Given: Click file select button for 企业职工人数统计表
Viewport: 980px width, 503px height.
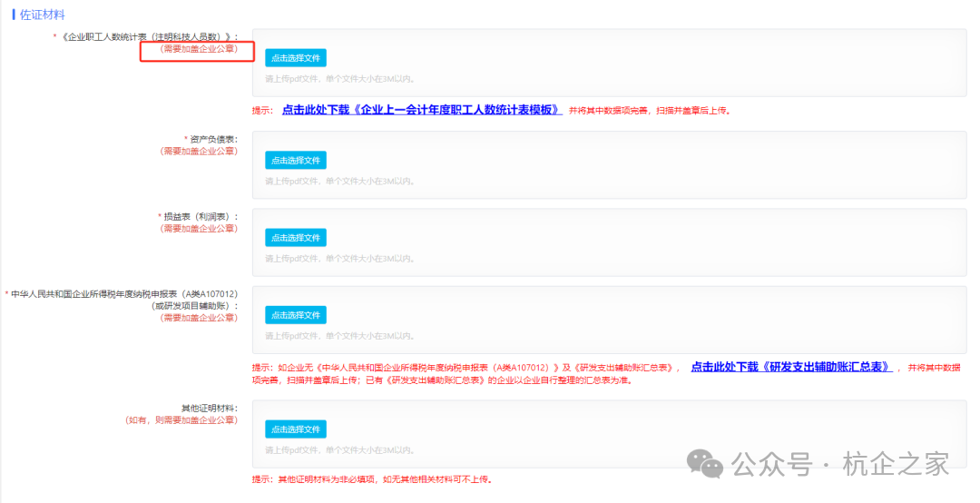Looking at the screenshot, I should [296, 58].
